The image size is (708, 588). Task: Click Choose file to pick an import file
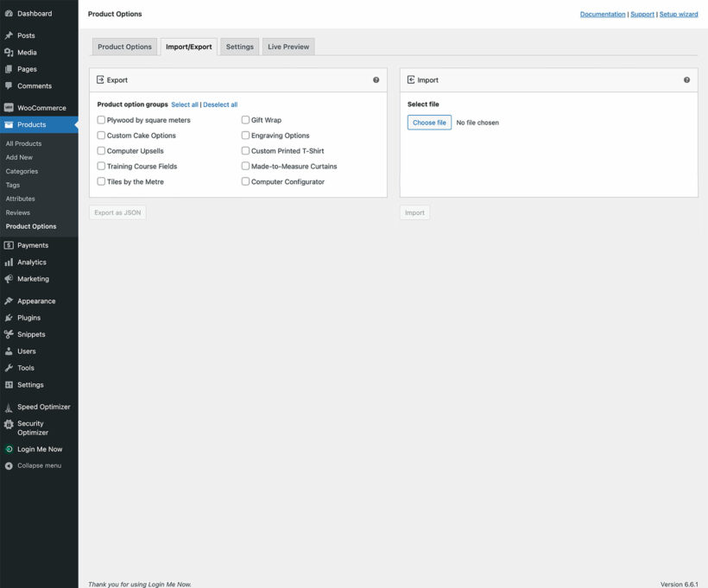point(429,122)
